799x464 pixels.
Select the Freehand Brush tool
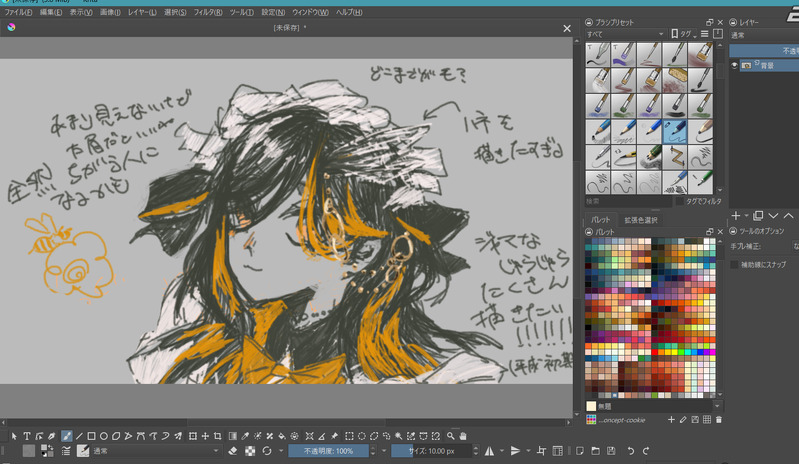coord(66,436)
